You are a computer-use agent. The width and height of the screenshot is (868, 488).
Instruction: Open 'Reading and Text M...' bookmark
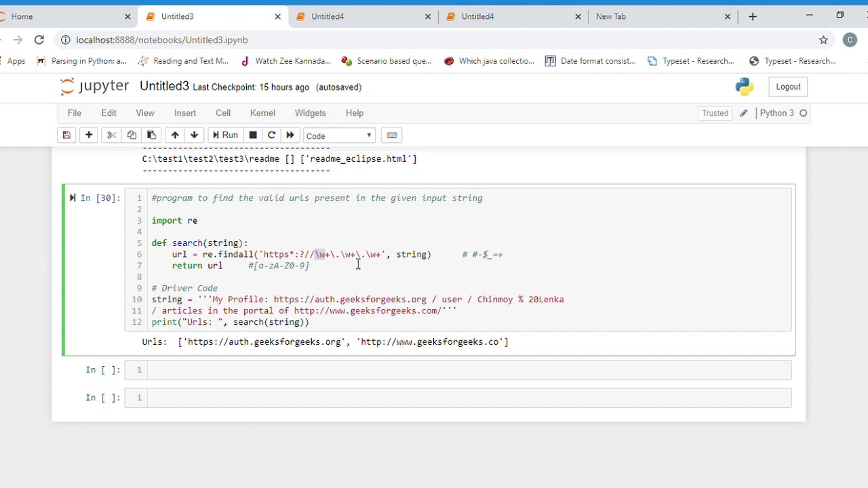tap(183, 61)
